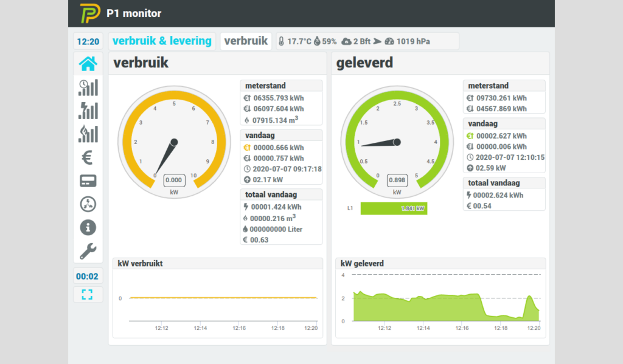Click the verbruik panel heading
This screenshot has width=623, height=364.
(x=141, y=63)
